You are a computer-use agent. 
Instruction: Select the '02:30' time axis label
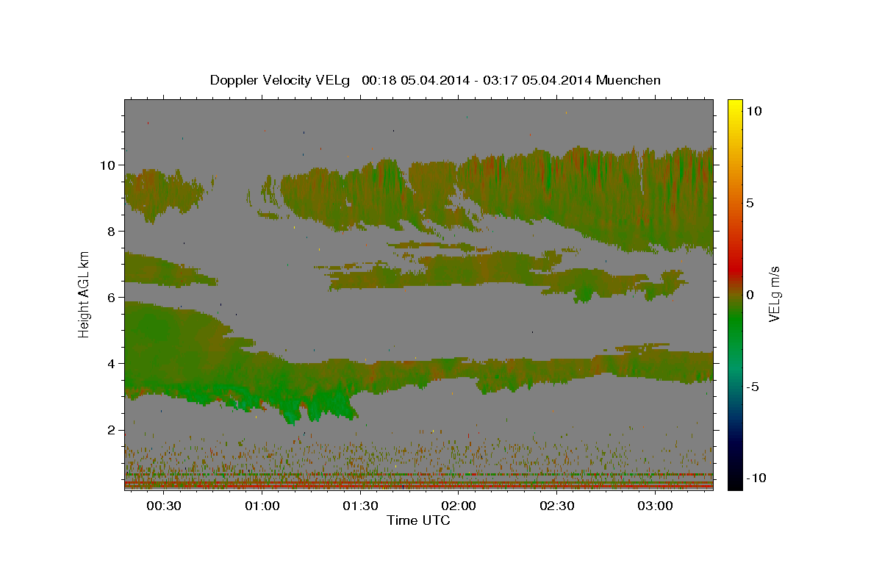[x=556, y=506]
